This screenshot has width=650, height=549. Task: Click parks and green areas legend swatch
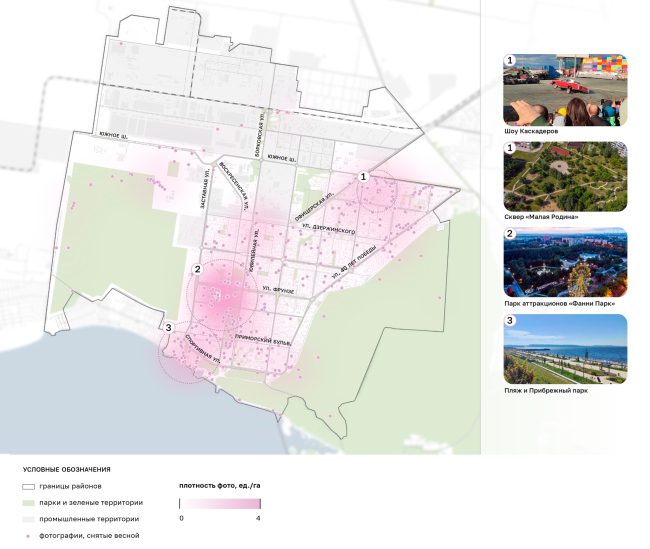tap(28, 503)
